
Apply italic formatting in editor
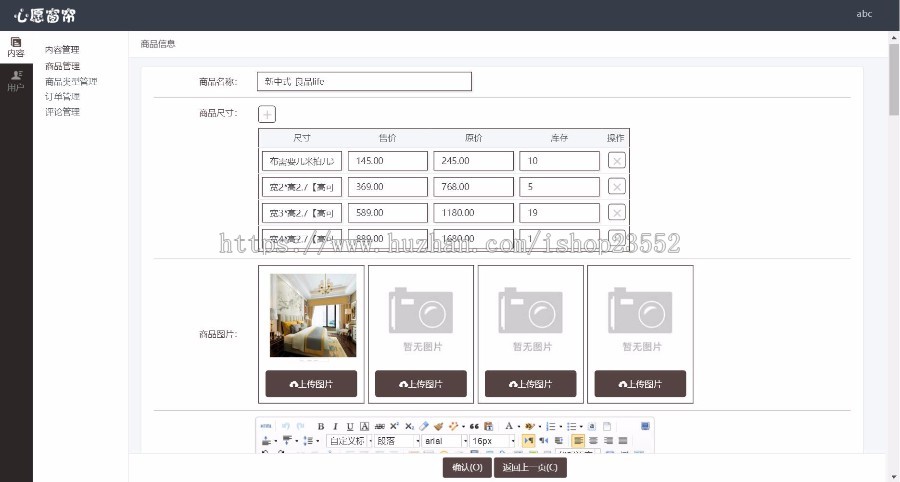click(x=335, y=426)
